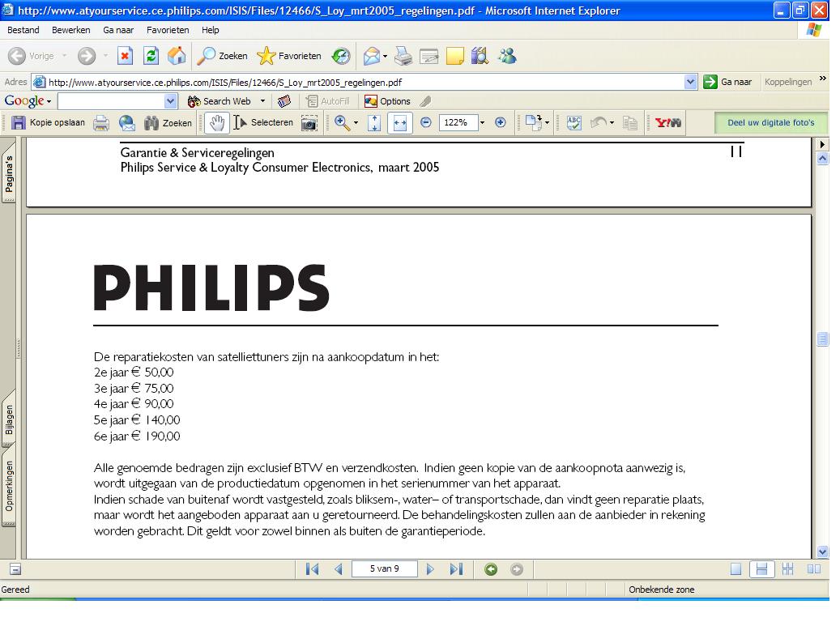Open the IE Zoeken search button
The height and width of the screenshot is (630, 840).
click(222, 56)
